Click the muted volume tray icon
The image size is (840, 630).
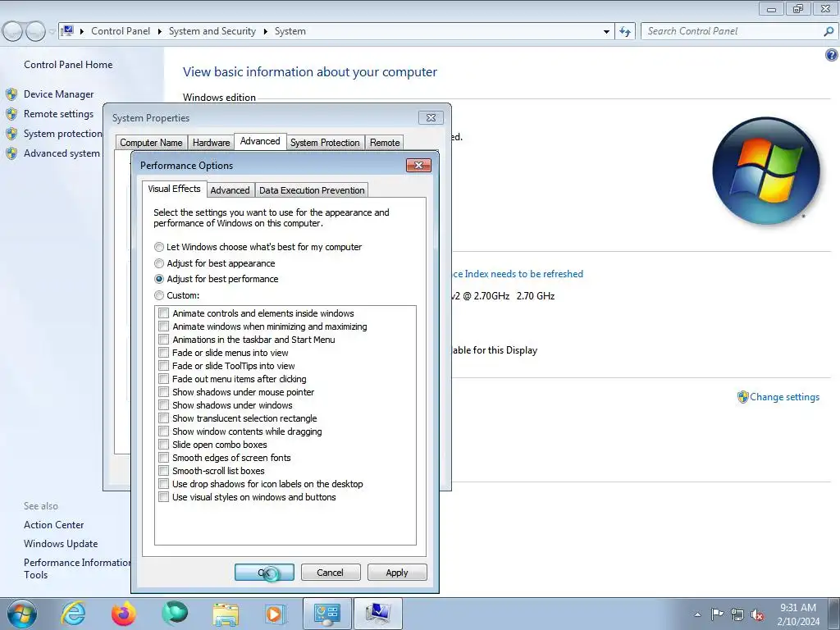pyautogui.click(x=757, y=614)
